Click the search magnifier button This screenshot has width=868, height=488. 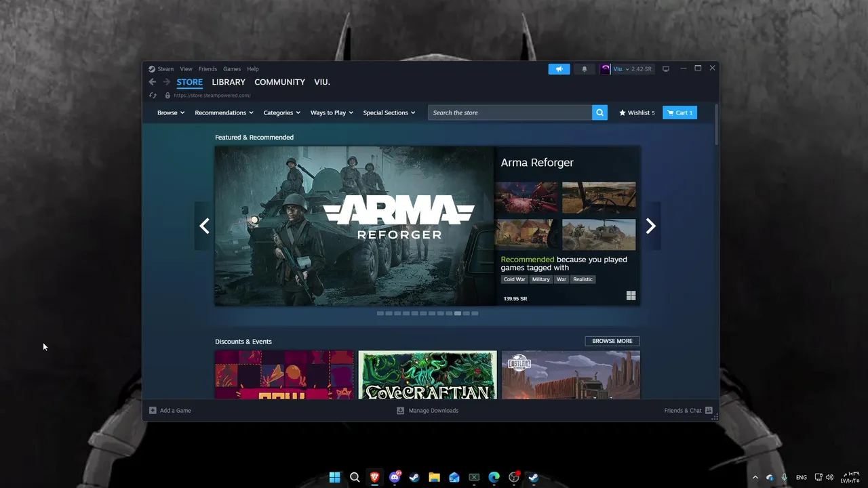599,113
